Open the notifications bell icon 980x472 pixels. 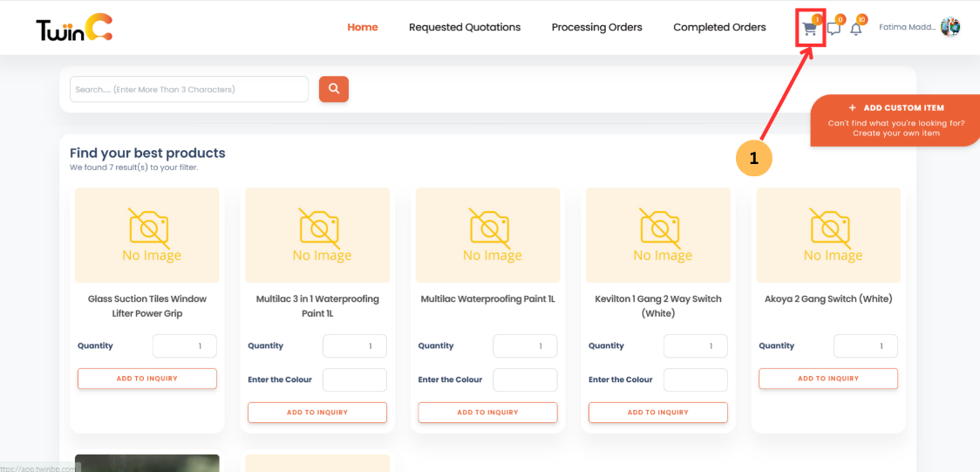856,29
